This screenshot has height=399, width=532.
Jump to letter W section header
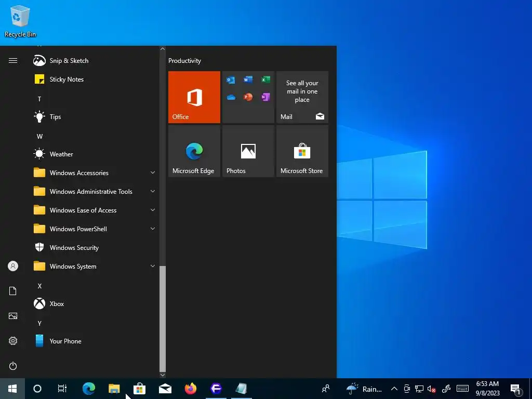pos(39,137)
